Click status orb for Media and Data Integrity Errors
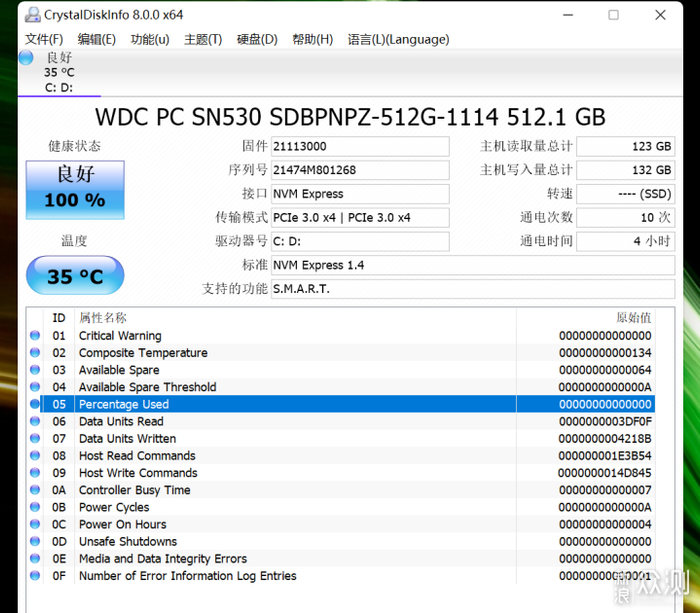Image resolution: width=700 pixels, height=613 pixels. (35, 558)
